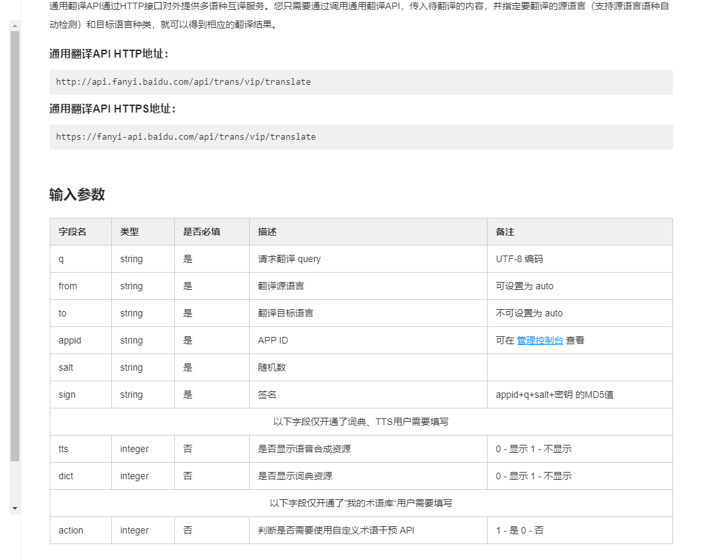Click the salt 随机数 description cell
This screenshot has height=560, width=728.
(x=272, y=367)
